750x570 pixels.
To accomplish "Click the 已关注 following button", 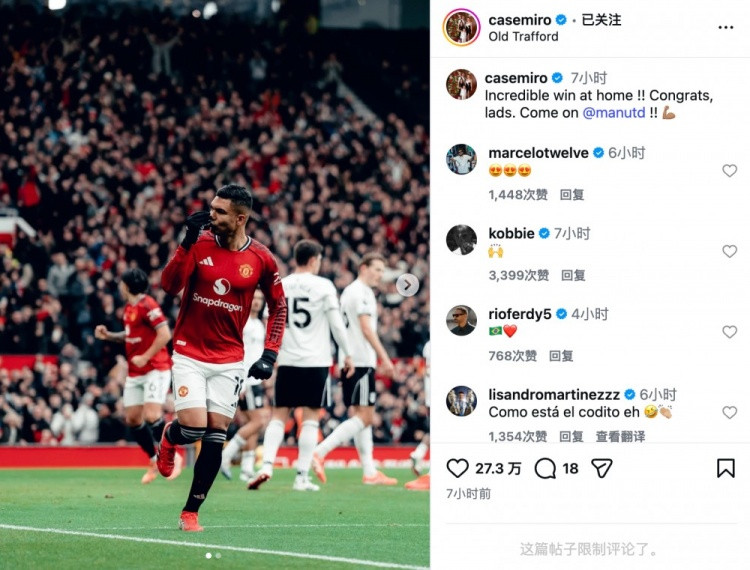I will coord(601,20).
